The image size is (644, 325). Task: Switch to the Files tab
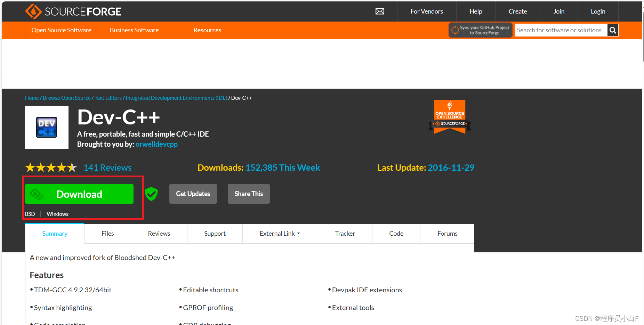107,233
